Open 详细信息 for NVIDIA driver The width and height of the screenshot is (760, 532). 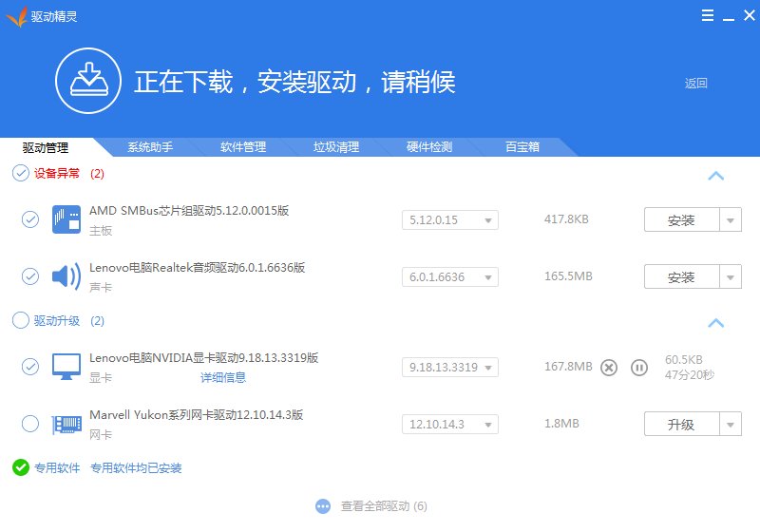point(223,377)
